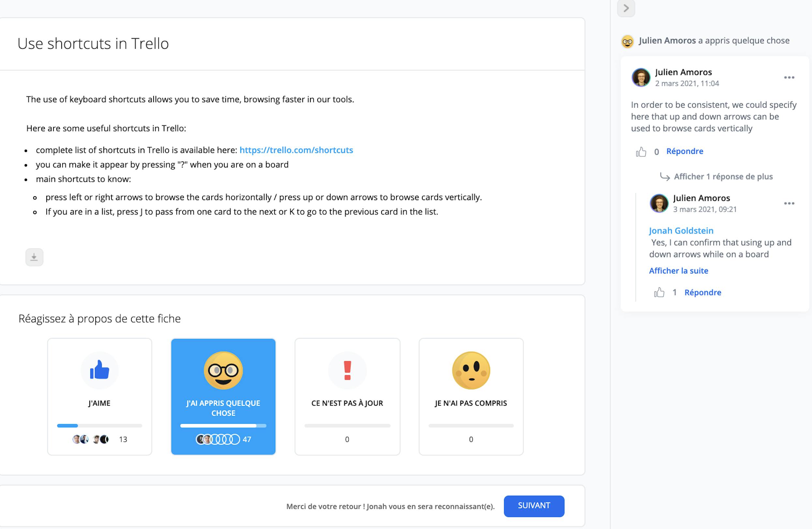Screen dimensions: 812x529
Task: Click the 'Merci de votre retour' message
Action: coord(390,507)
